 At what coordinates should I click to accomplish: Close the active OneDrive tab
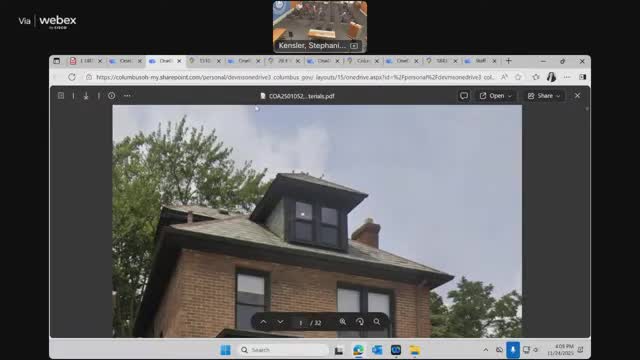179,61
